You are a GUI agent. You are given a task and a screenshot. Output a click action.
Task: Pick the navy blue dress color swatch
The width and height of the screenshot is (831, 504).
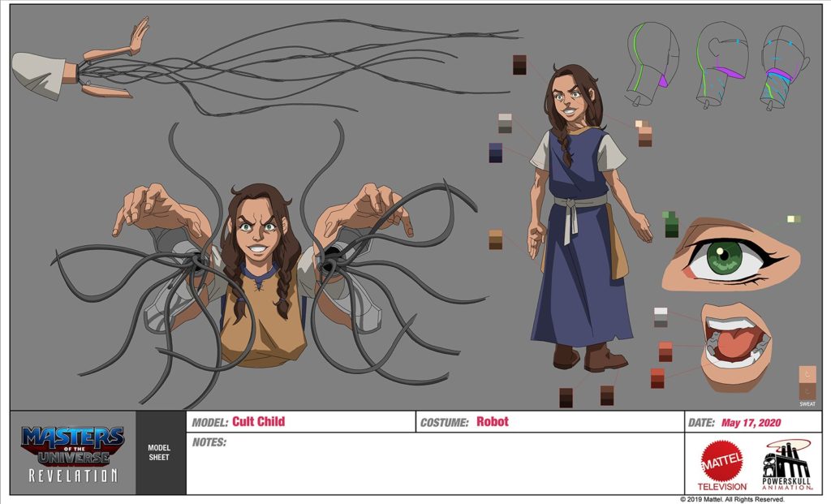(495, 153)
